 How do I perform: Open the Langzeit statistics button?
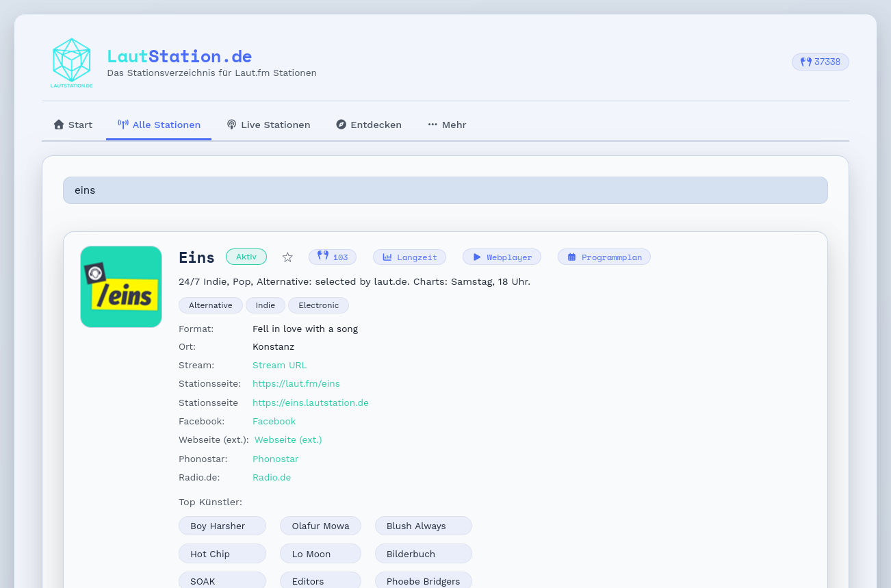[409, 257]
